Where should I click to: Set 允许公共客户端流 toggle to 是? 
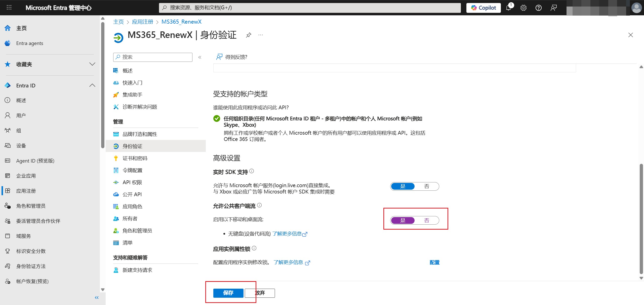click(x=403, y=221)
